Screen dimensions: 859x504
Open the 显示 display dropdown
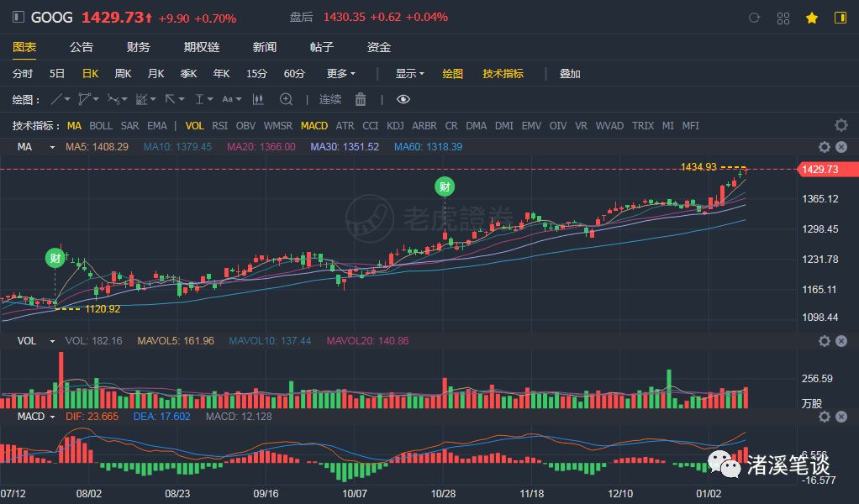pyautogui.click(x=409, y=73)
